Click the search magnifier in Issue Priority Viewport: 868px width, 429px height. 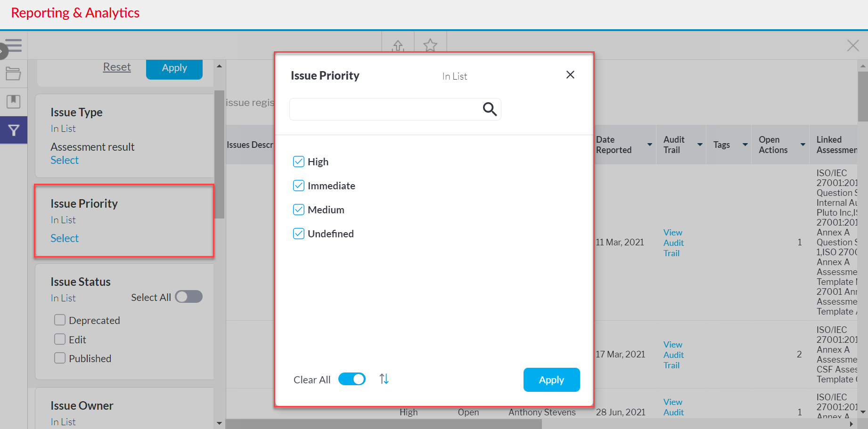point(490,109)
